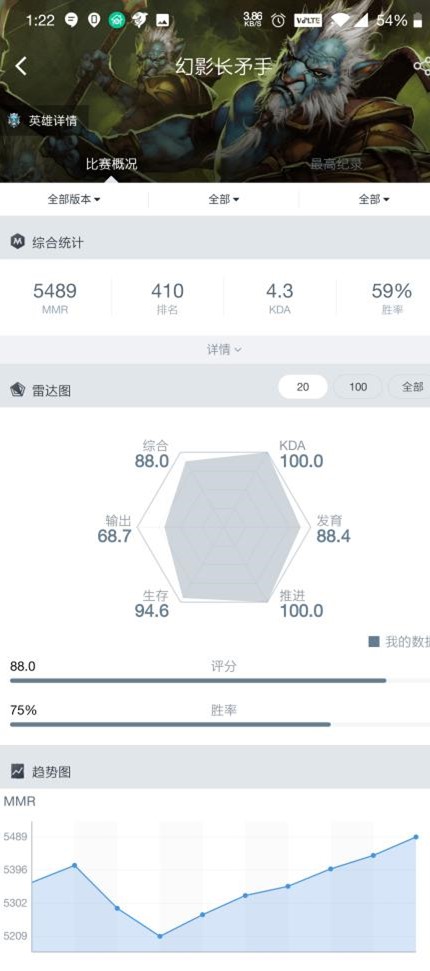This screenshot has width=430, height=971.
Task: Tap the 雷达图 radar section icon
Action: 17,390
